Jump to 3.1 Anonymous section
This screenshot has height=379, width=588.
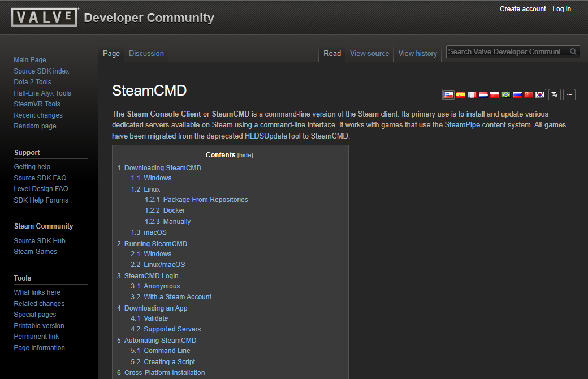155,286
